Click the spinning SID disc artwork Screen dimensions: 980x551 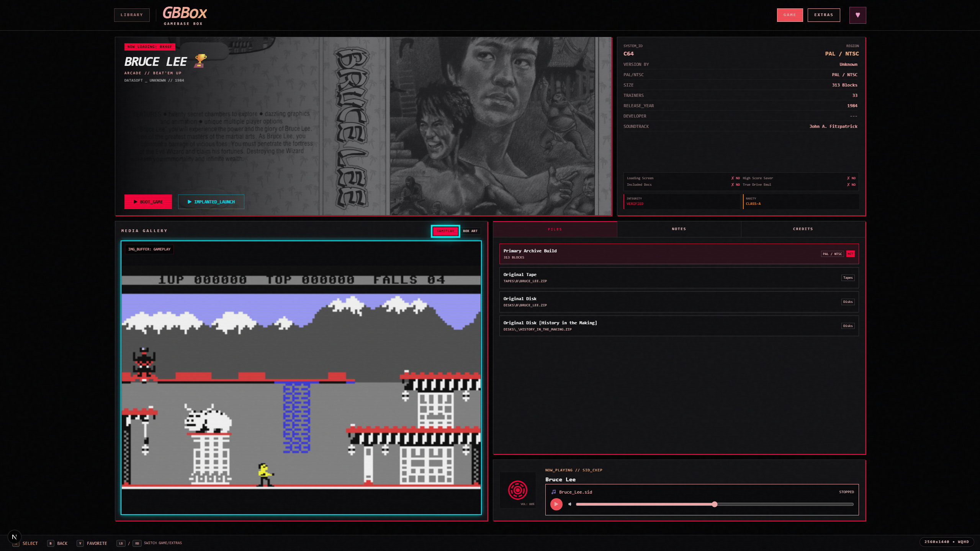click(517, 490)
